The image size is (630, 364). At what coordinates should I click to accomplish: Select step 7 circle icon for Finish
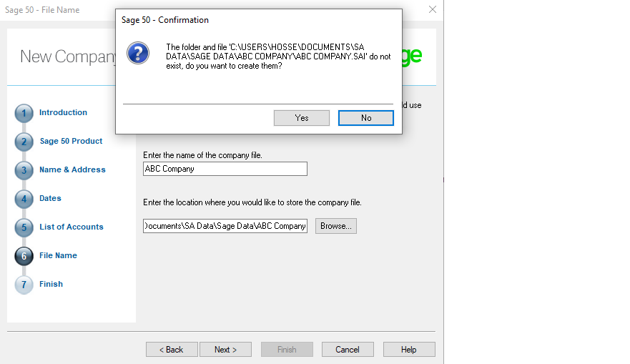pyautogui.click(x=24, y=285)
